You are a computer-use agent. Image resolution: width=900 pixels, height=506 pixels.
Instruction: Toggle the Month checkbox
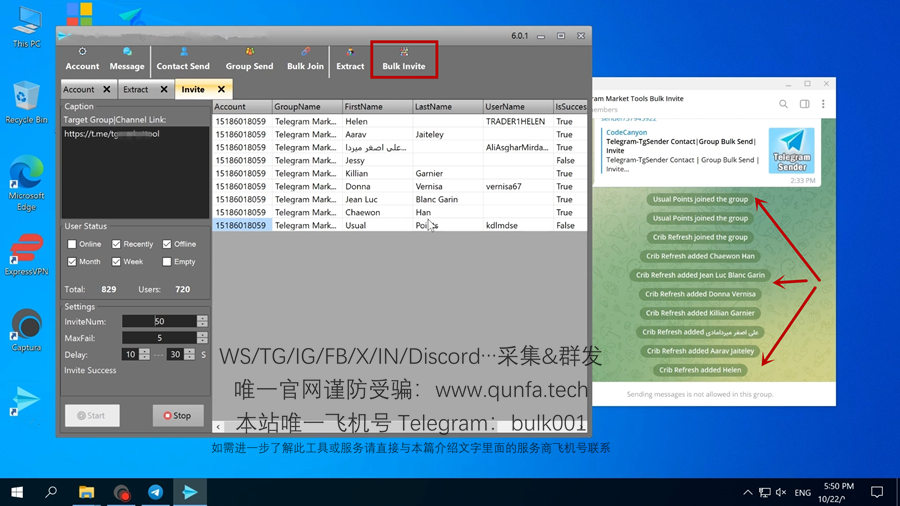[72, 262]
